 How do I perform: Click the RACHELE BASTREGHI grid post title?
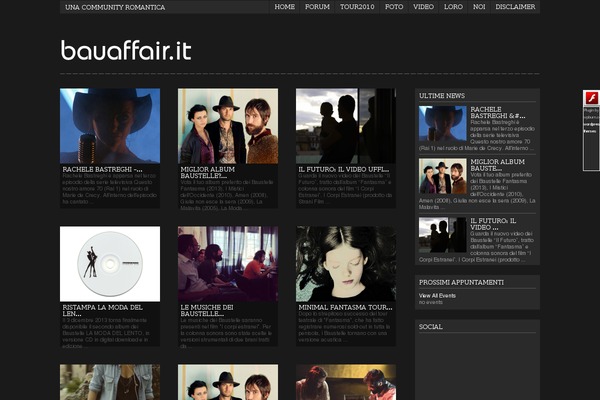pos(102,169)
